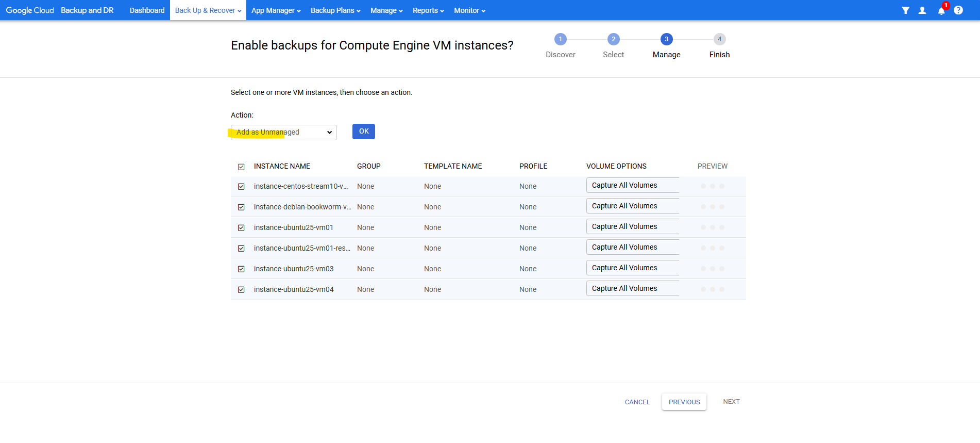Open the Action dropdown showing Add as Unmanaged
Viewport: 980px width, 443px height.
point(283,133)
